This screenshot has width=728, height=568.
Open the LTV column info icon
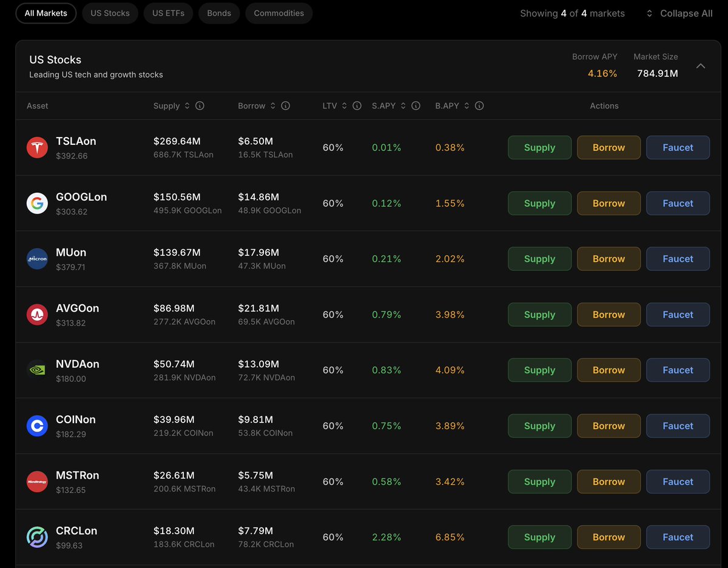357,105
